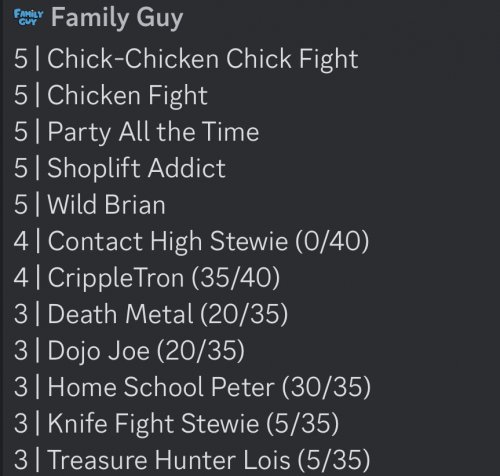The image size is (500, 476).
Task: Select Treasure Hunter Lois (5/35) entry
Action: click(192, 460)
